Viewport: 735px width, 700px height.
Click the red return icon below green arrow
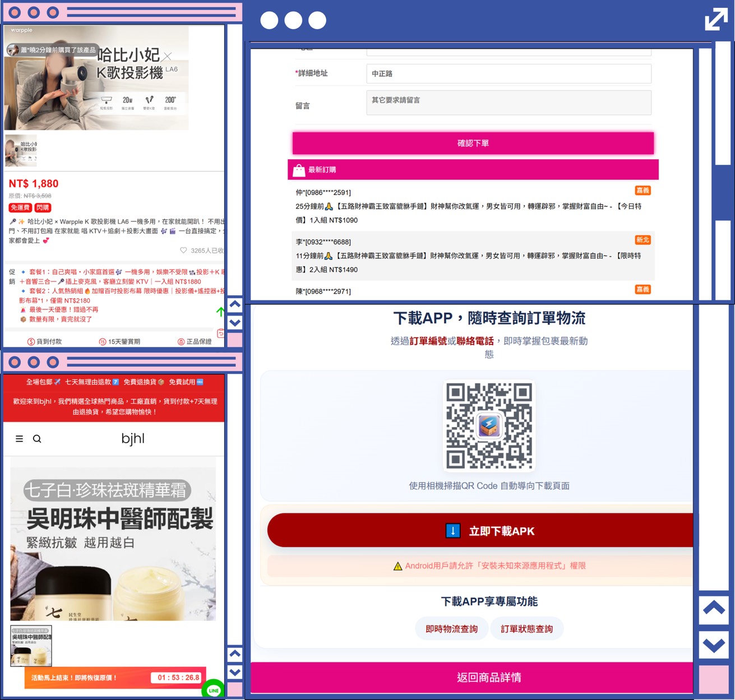221,333
